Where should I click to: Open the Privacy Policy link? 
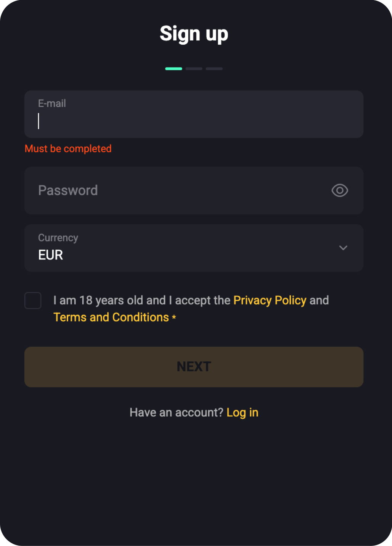point(270,300)
